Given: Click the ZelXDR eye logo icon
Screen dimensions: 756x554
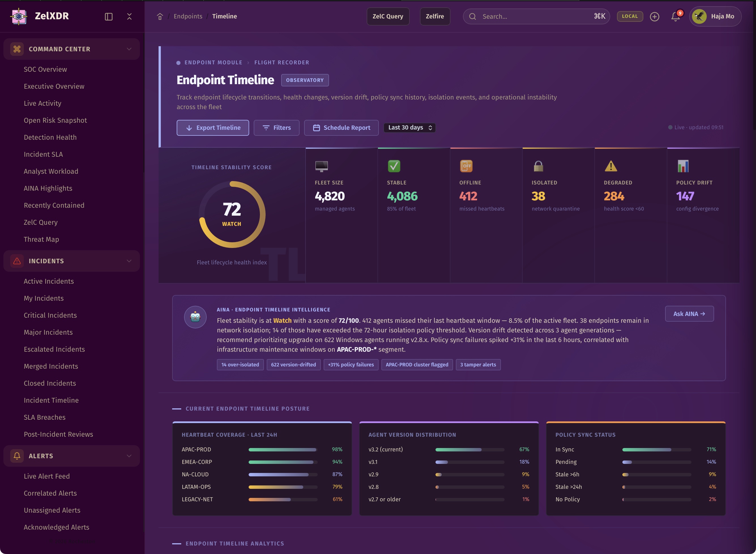Looking at the screenshot, I should [x=19, y=16].
